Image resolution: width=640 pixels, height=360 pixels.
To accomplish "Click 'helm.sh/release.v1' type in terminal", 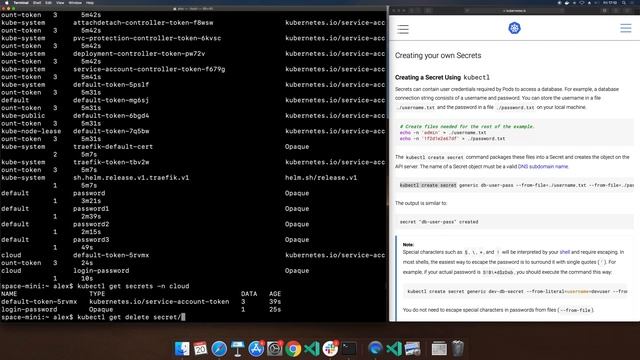I will tap(321, 178).
